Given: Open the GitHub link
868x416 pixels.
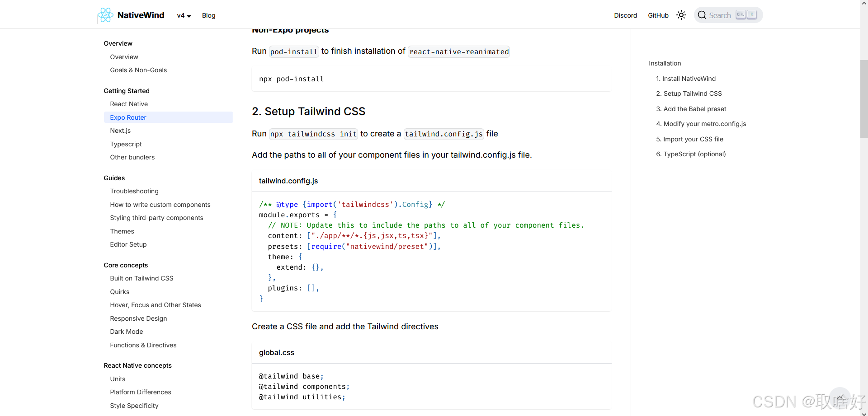Looking at the screenshot, I should pyautogui.click(x=658, y=15).
